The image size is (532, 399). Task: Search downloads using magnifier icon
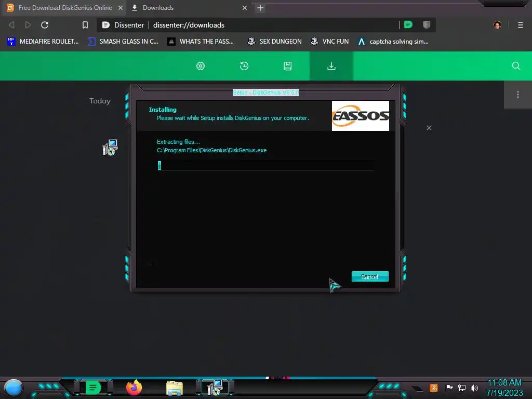click(x=516, y=66)
